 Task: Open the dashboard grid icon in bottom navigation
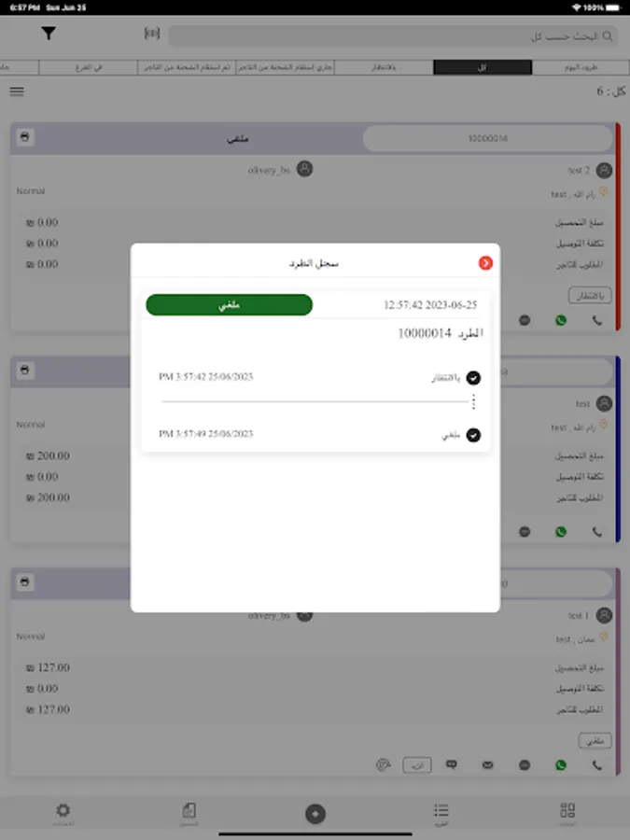tap(567, 814)
